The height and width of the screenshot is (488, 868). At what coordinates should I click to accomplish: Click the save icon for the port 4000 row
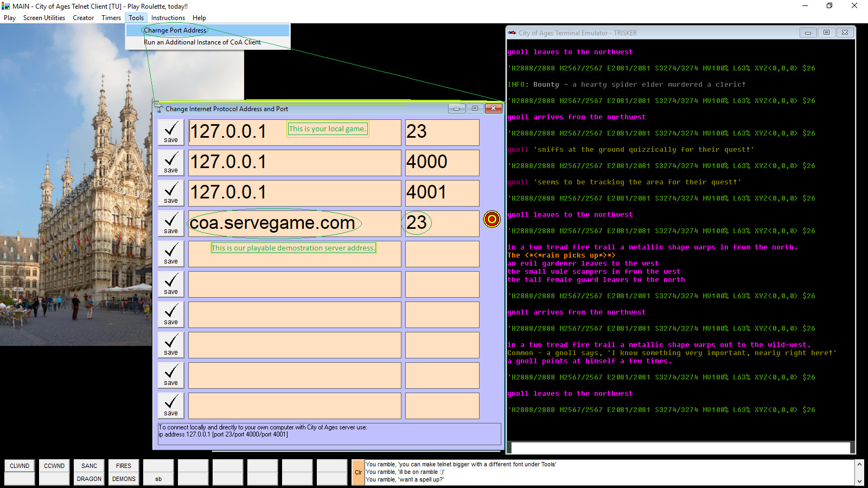point(170,162)
